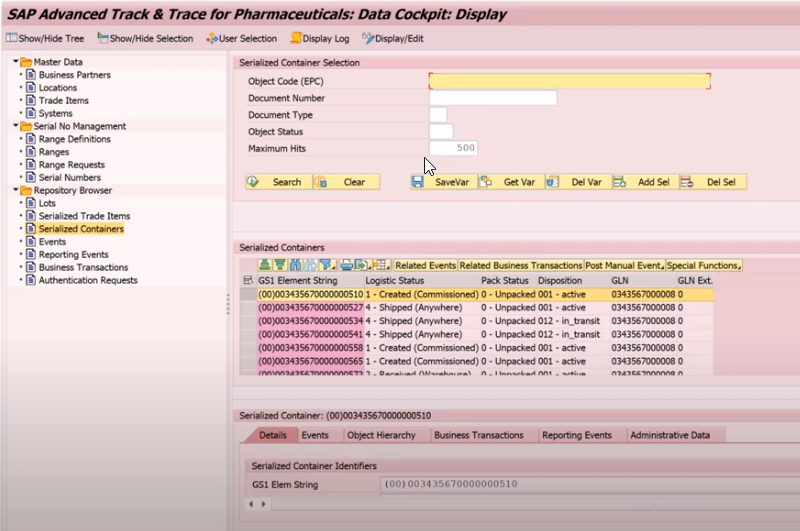Click the Add Sel button
The height and width of the screenshot is (531, 800).
click(x=646, y=182)
